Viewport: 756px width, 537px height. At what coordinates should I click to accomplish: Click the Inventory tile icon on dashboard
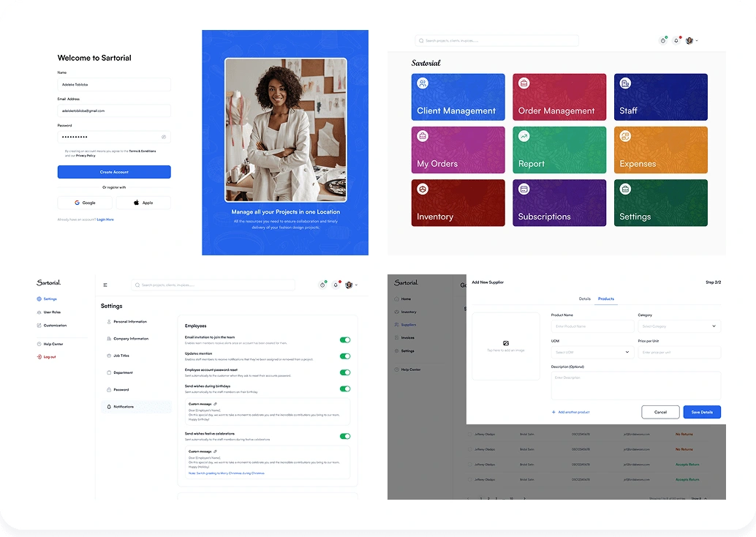pyautogui.click(x=423, y=189)
